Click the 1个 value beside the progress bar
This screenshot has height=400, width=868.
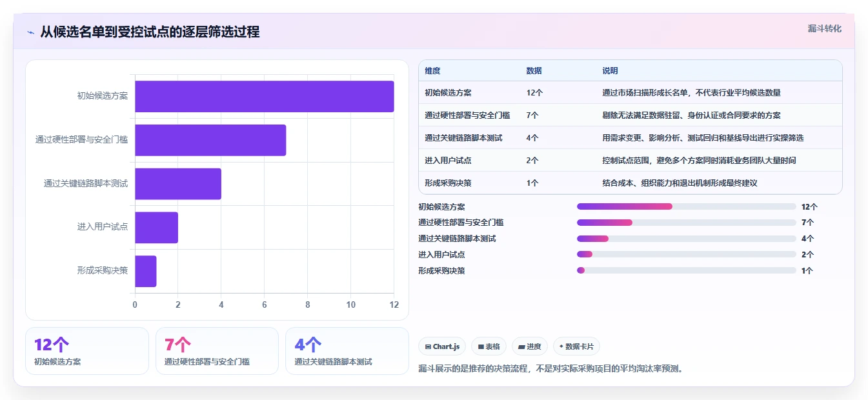click(x=807, y=271)
